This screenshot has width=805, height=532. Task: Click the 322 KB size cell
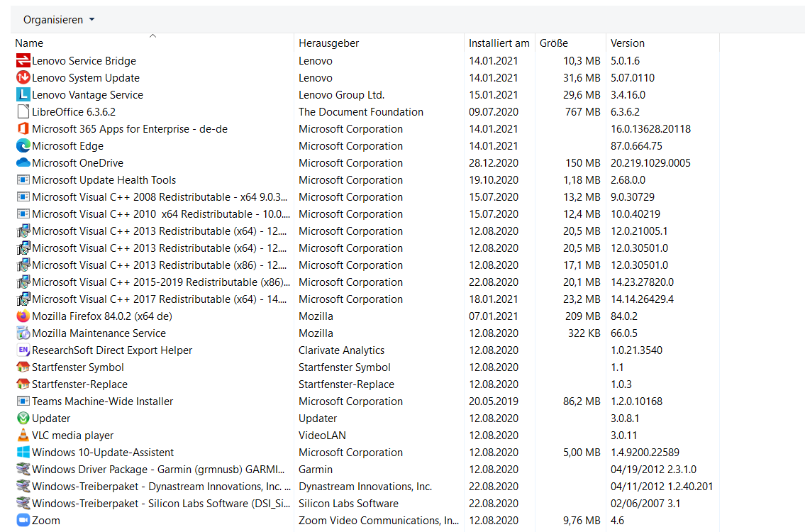[x=584, y=333]
